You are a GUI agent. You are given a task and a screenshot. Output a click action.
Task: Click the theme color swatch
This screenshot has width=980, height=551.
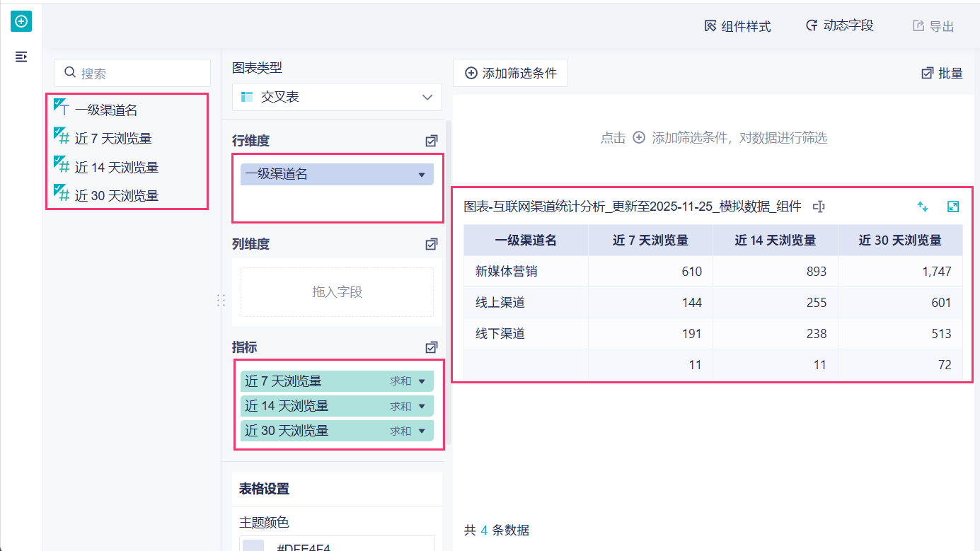pyautogui.click(x=253, y=545)
